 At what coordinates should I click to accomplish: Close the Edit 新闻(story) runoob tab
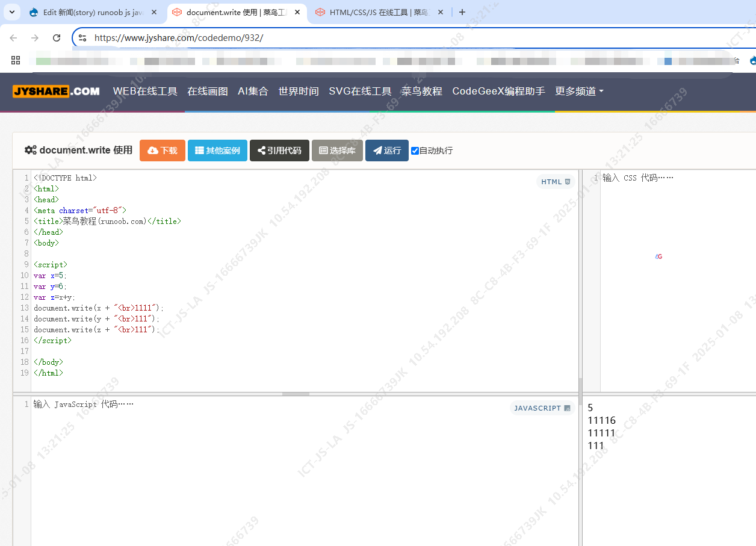click(153, 12)
